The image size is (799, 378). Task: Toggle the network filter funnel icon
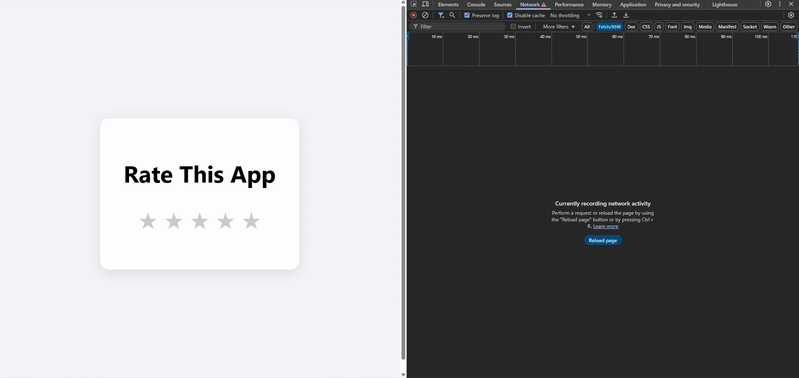(441, 15)
